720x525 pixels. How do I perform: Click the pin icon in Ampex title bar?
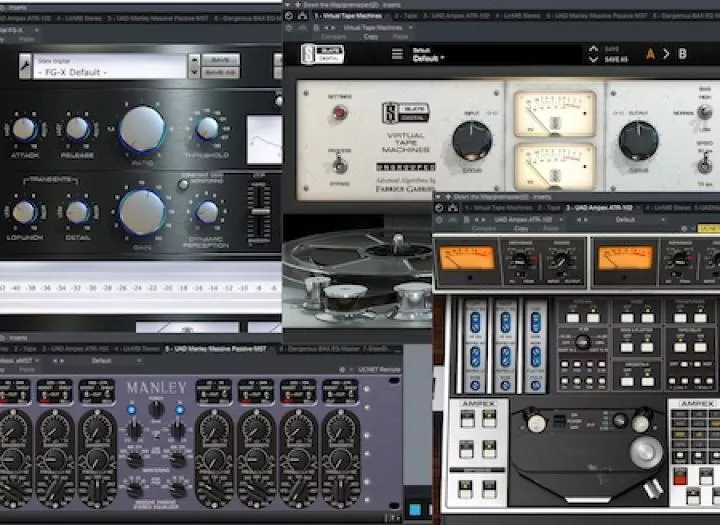448,197
